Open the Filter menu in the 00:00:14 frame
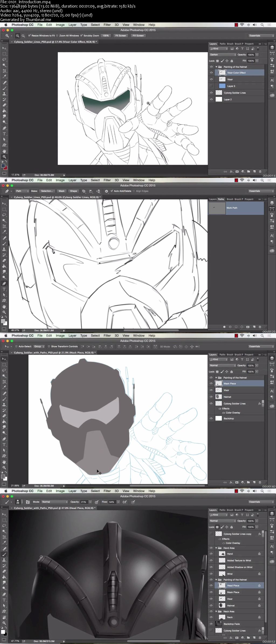Viewport: 276px width, 644px height. pyautogui.click(x=107, y=25)
